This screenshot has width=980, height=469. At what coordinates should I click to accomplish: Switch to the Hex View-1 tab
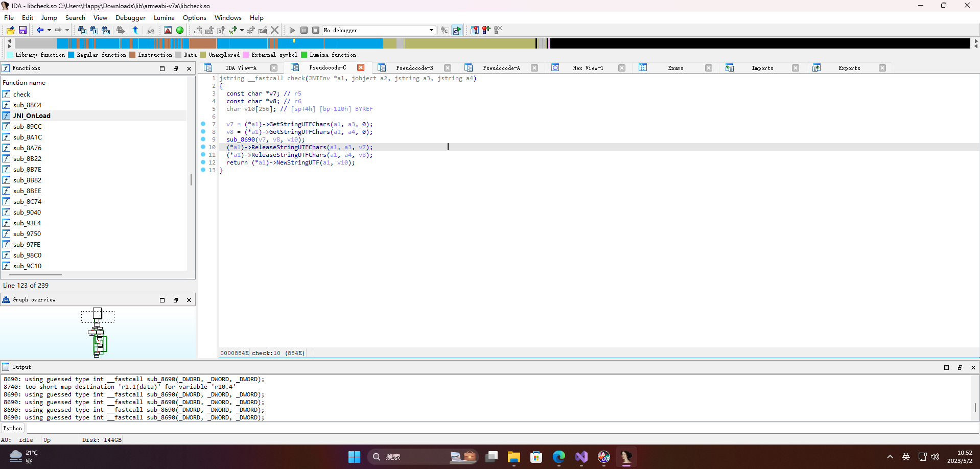coord(588,68)
